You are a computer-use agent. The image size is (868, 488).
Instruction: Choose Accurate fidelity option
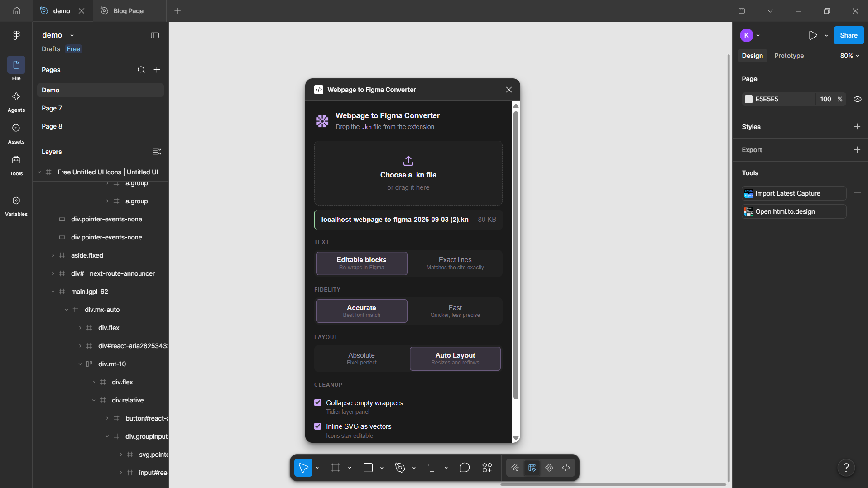[362, 311]
